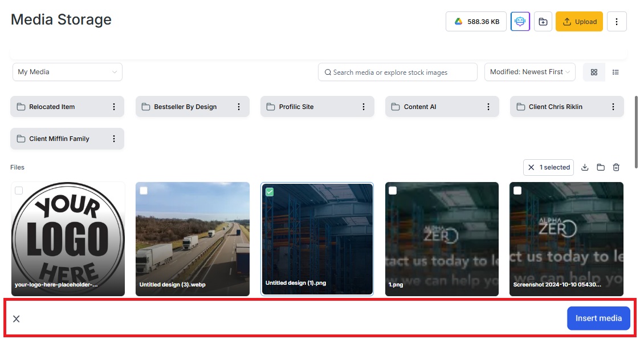Image resolution: width=644 pixels, height=339 pixels.
Task: Close the bottom bar with the X icon
Action: coord(17,319)
